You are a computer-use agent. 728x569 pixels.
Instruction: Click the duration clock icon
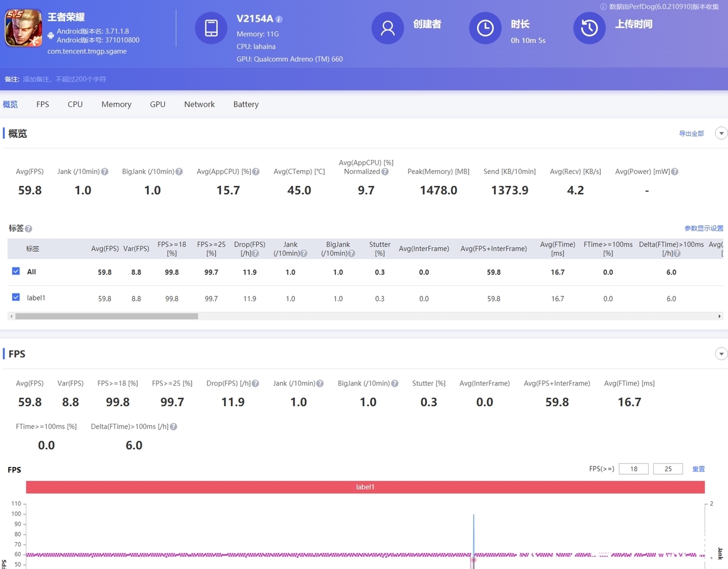tap(485, 28)
